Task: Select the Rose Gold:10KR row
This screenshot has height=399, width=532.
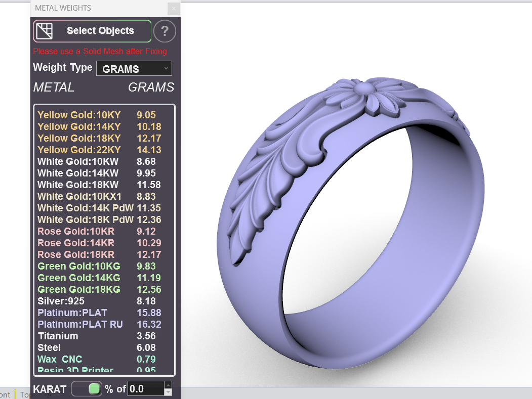Action: [x=104, y=231]
